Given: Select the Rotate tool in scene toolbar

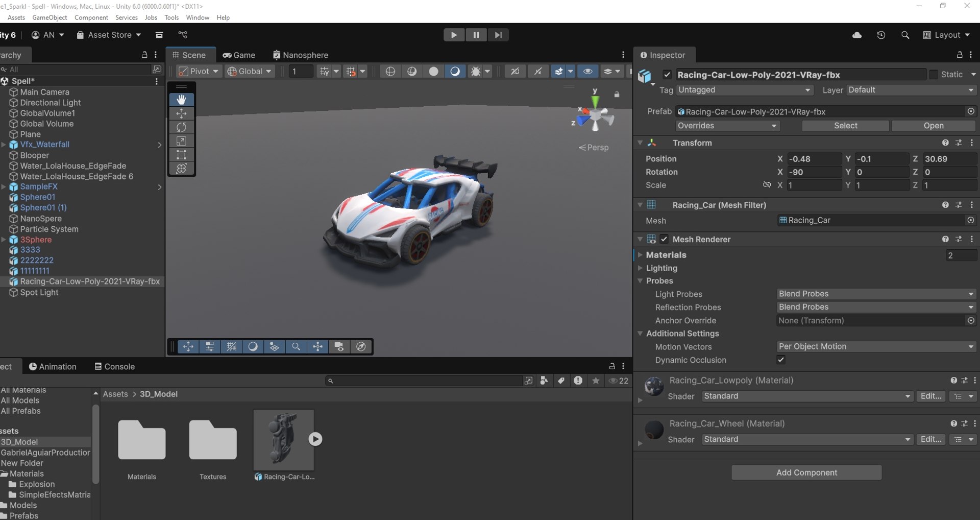Looking at the screenshot, I should click(x=181, y=127).
